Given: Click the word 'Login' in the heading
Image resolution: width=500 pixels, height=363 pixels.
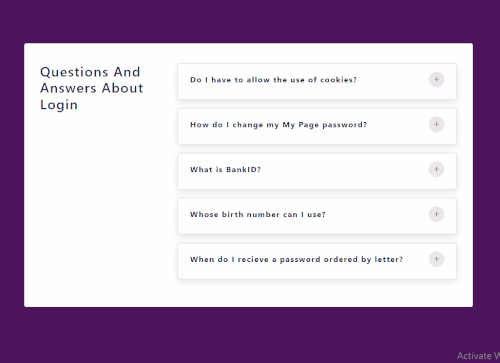Looking at the screenshot, I should (59, 105).
